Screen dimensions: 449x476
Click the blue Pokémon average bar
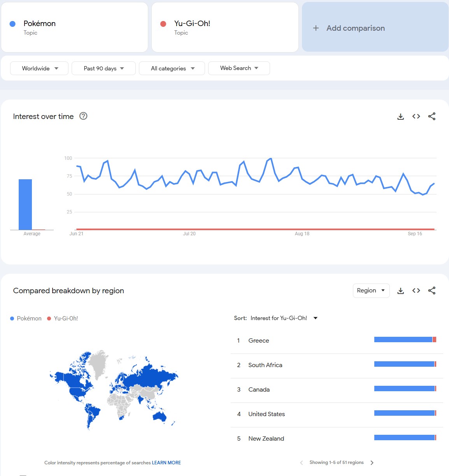click(25, 205)
